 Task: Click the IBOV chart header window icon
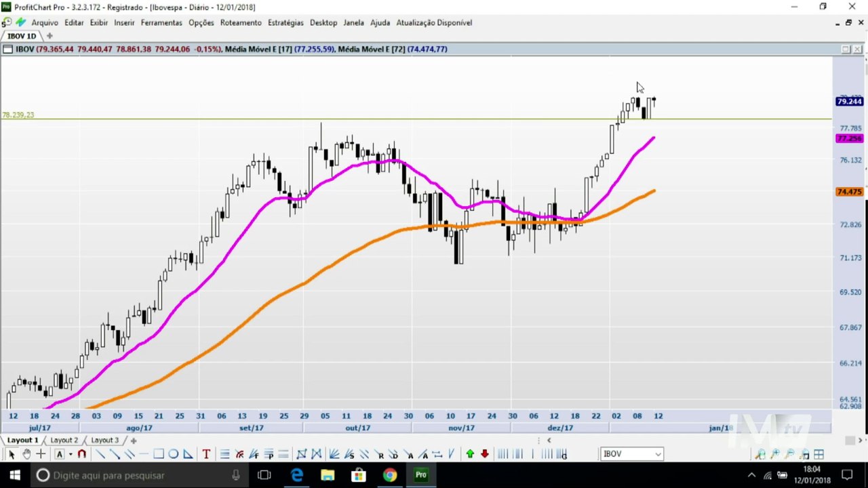(8, 49)
